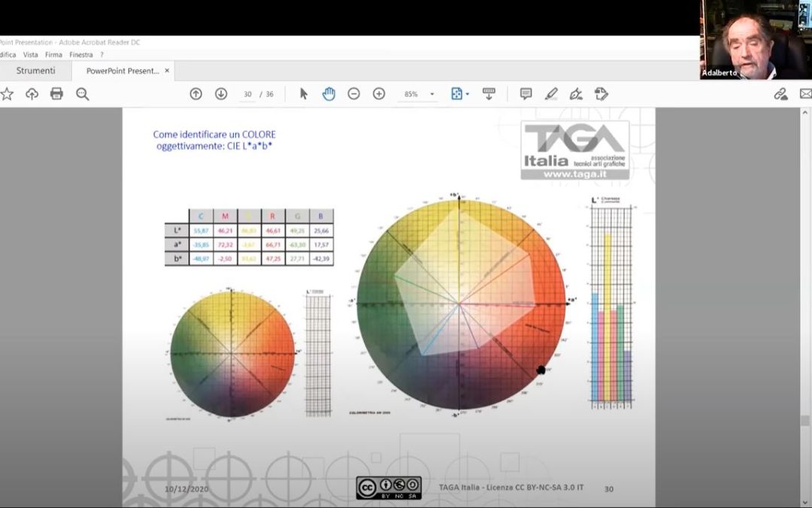This screenshot has width=812, height=508.
Task: Add a comment note icon
Action: (x=526, y=94)
